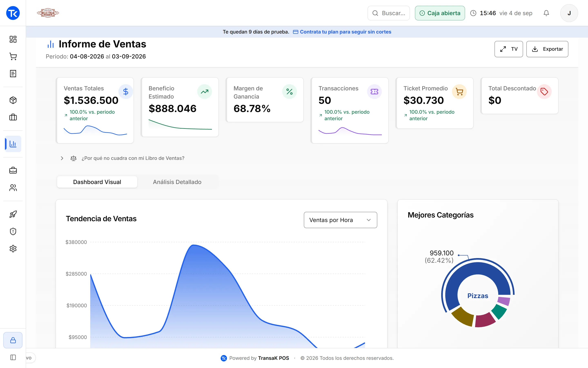The height and width of the screenshot is (368, 588).
Task: Switch to Análisis Detallado tab
Action: 177,182
